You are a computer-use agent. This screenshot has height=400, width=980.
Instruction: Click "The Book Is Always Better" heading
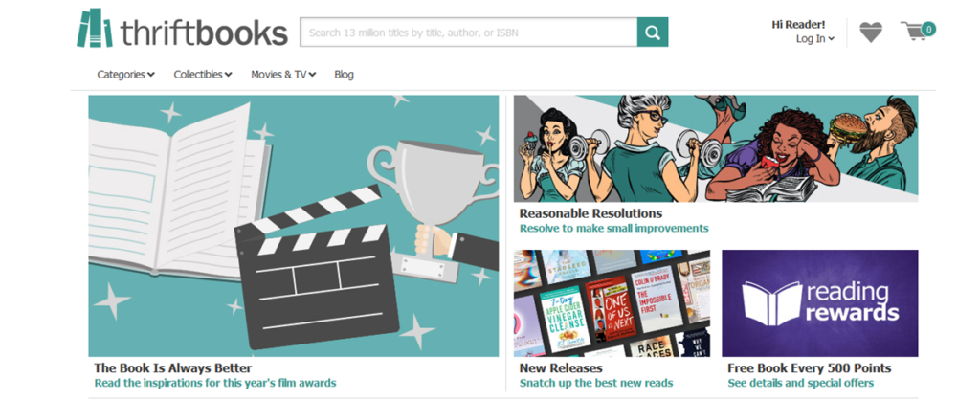tap(173, 368)
